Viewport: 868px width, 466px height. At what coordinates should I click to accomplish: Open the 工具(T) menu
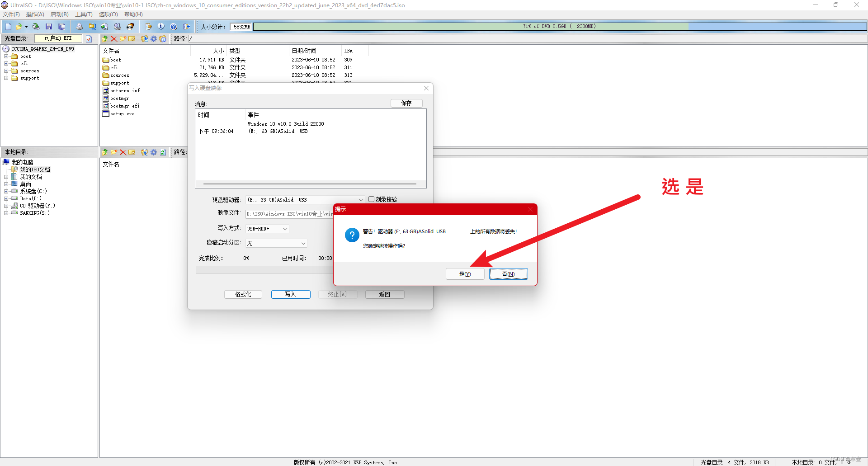[x=84, y=14]
